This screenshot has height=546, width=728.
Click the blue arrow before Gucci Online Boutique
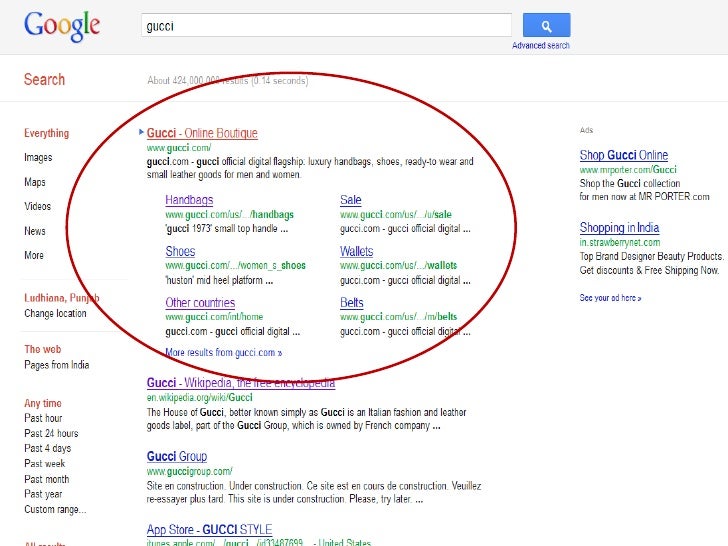tap(141, 132)
